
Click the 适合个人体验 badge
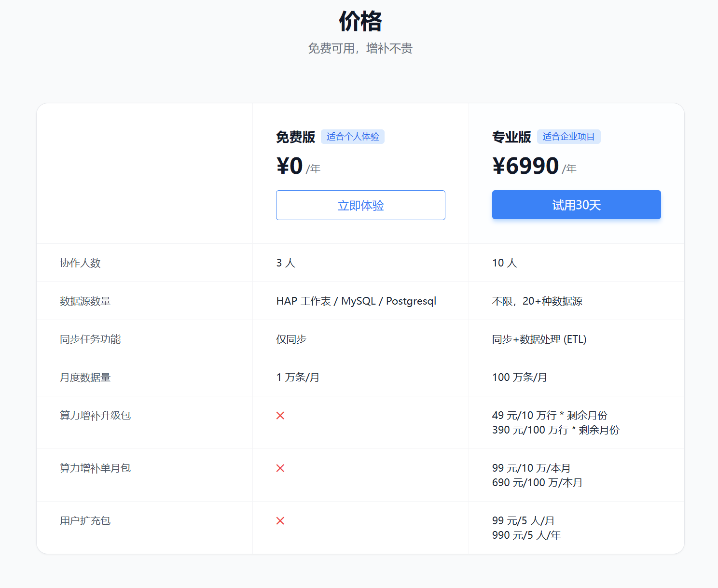point(352,137)
